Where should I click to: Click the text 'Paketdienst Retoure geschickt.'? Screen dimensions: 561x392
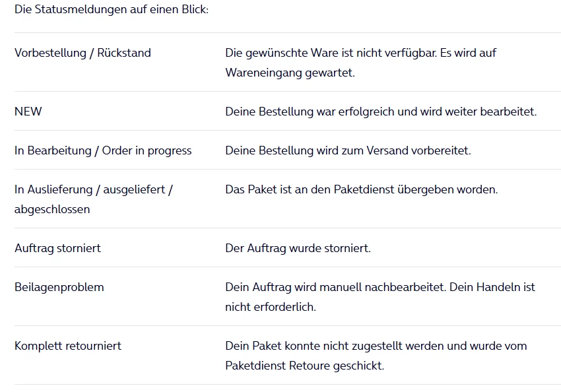(x=304, y=366)
